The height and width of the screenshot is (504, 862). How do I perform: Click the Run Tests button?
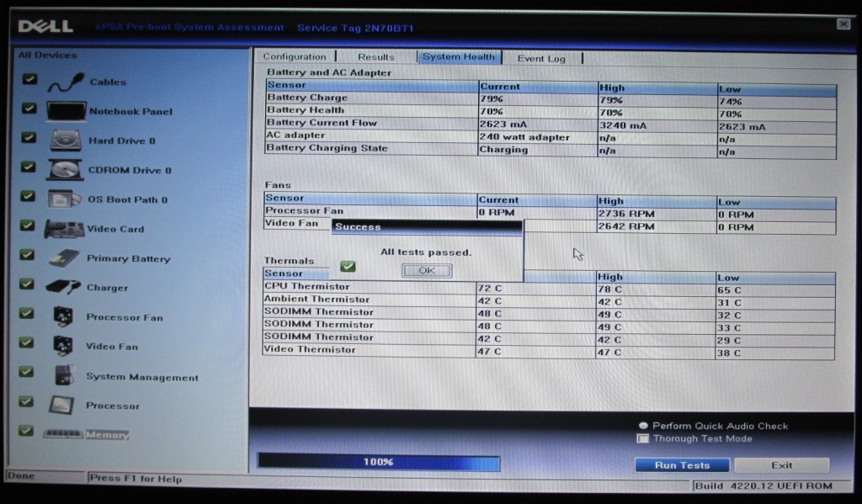[682, 465]
